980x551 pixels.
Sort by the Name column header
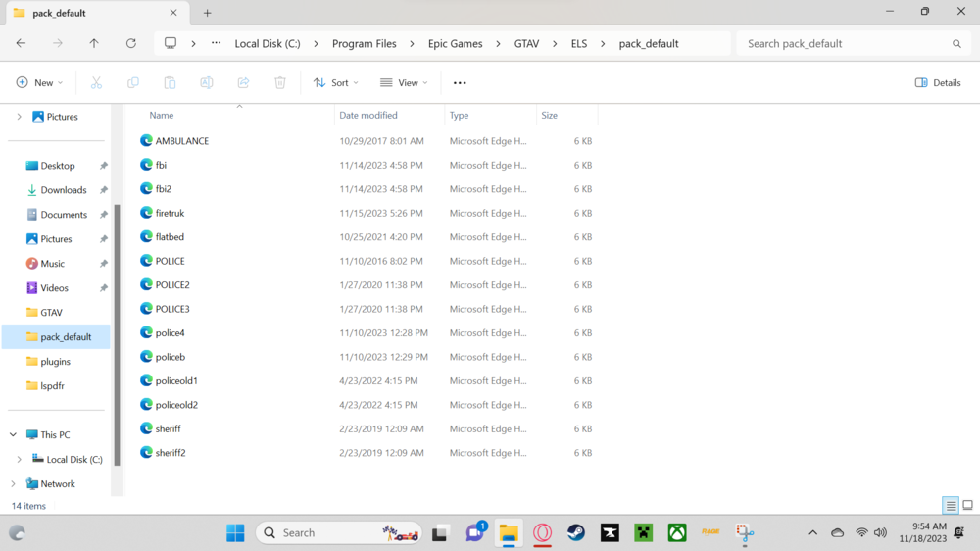pyautogui.click(x=162, y=115)
